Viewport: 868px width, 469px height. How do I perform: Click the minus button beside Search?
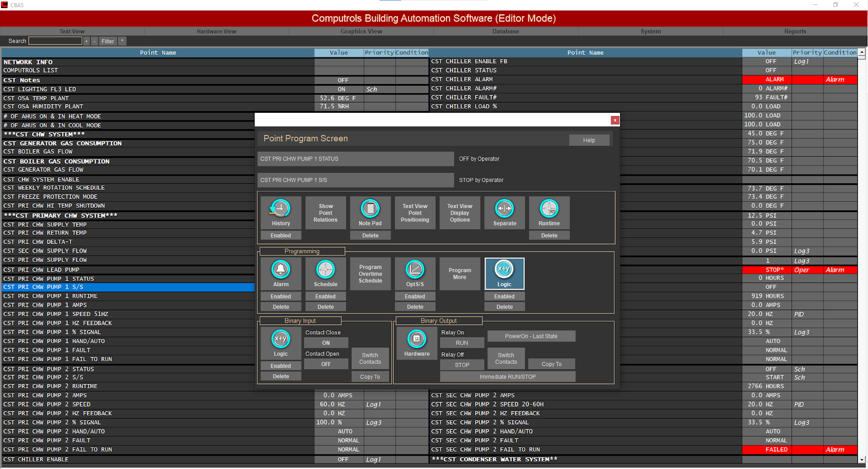point(94,41)
